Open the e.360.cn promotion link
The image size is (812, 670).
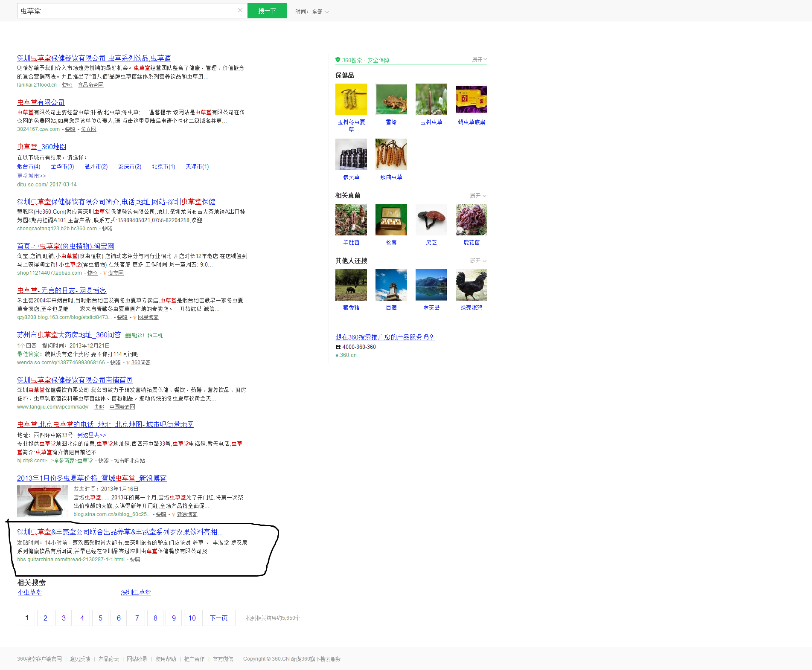coord(346,355)
